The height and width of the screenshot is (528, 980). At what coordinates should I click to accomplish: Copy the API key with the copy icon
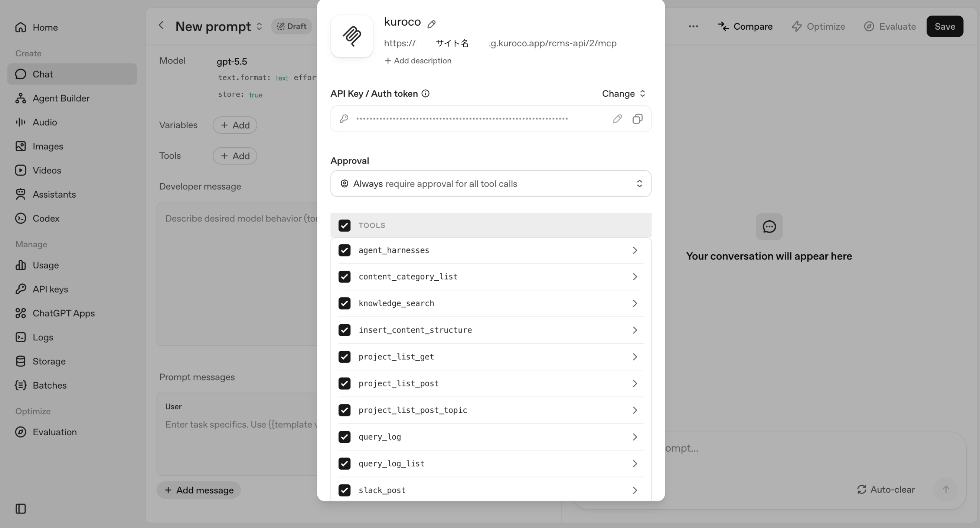tap(637, 119)
